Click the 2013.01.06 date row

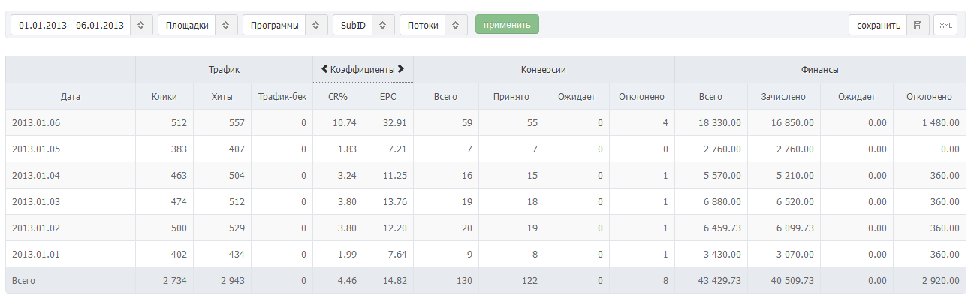pyautogui.click(x=486, y=122)
